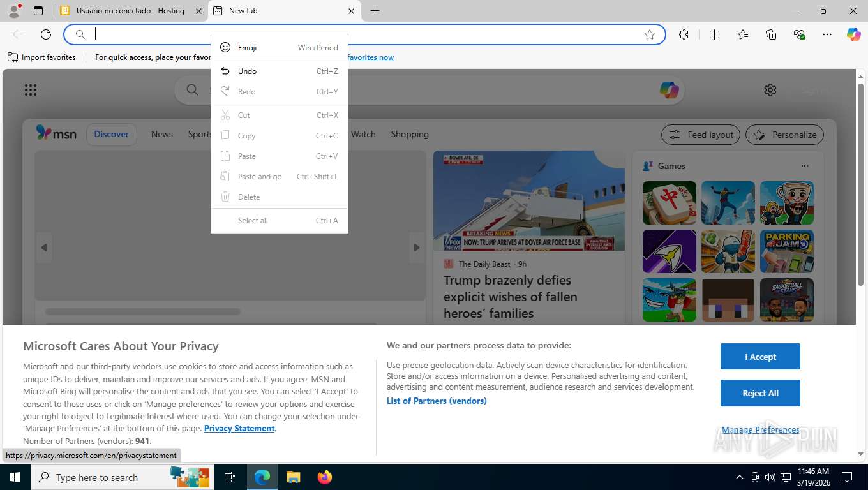This screenshot has height=490, width=868.
Task: Launch Firefox from taskbar
Action: pos(325,477)
